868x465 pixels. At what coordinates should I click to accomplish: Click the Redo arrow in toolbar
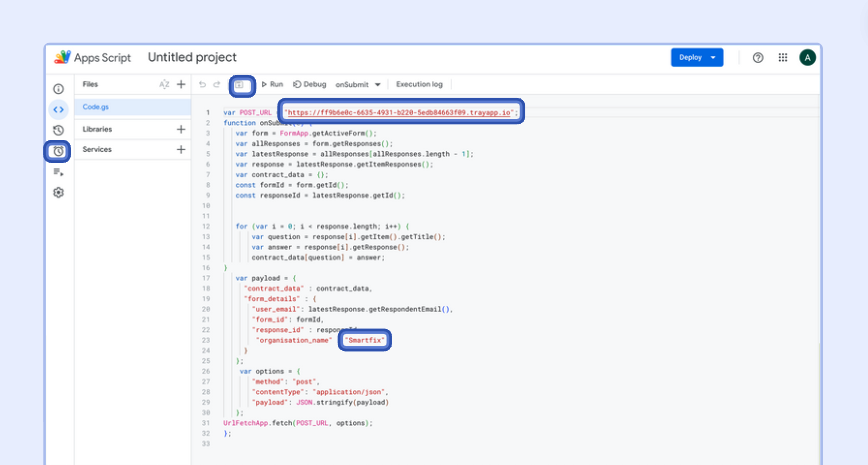tap(217, 85)
